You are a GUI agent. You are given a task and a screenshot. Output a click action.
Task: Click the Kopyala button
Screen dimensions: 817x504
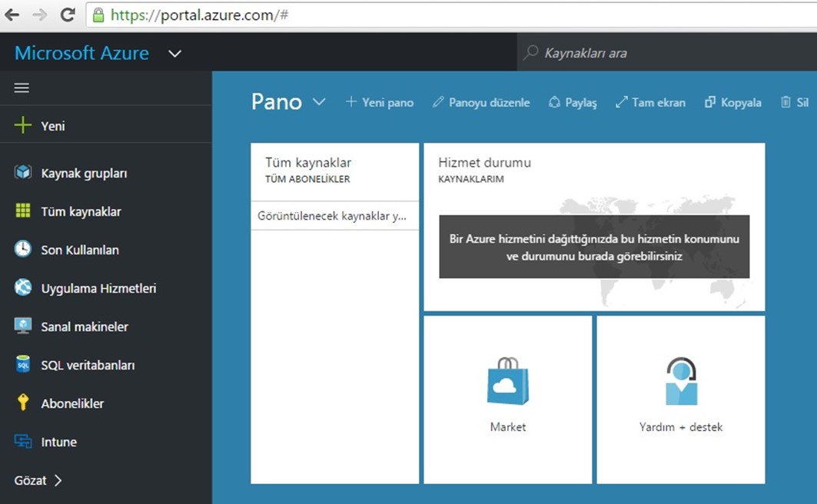point(733,103)
